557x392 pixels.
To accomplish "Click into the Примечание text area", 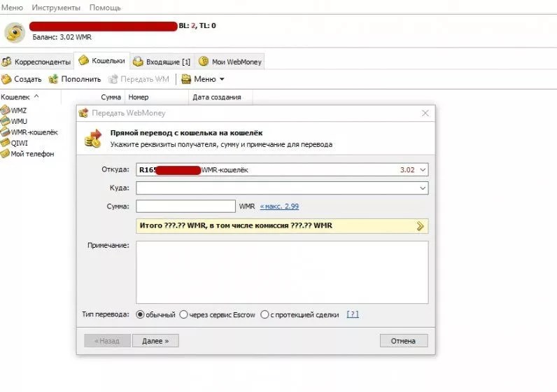I will click(282, 272).
